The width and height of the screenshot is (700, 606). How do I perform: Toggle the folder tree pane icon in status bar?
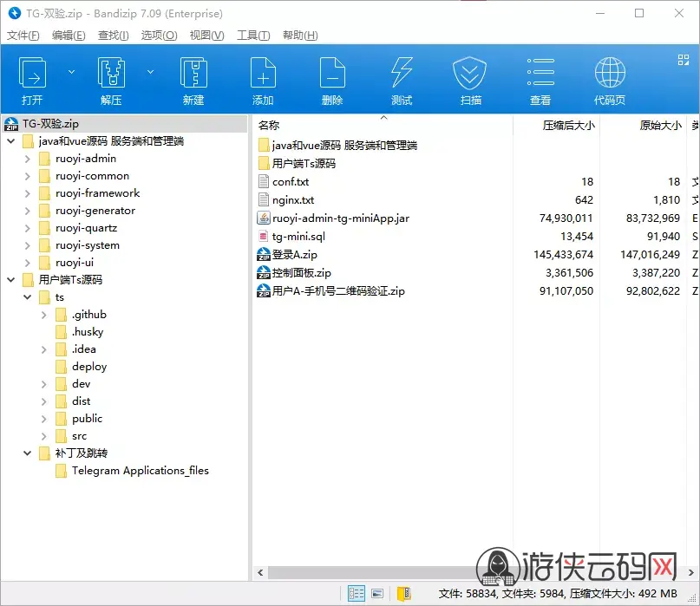tap(403, 594)
